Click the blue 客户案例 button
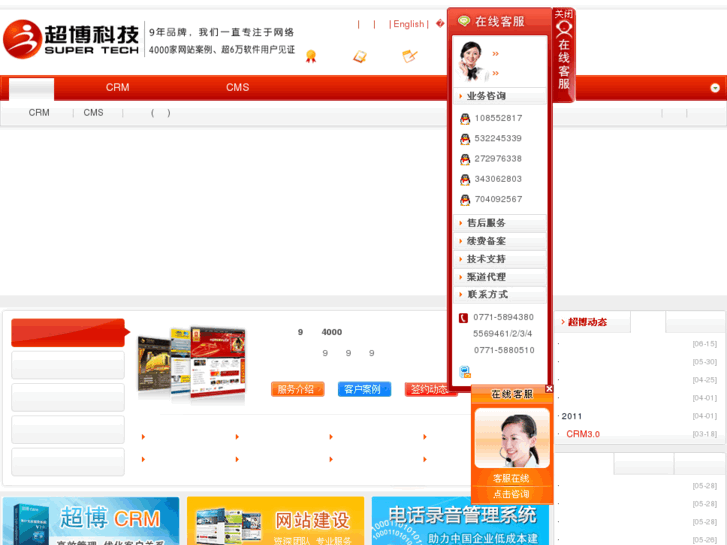 [x=364, y=389]
